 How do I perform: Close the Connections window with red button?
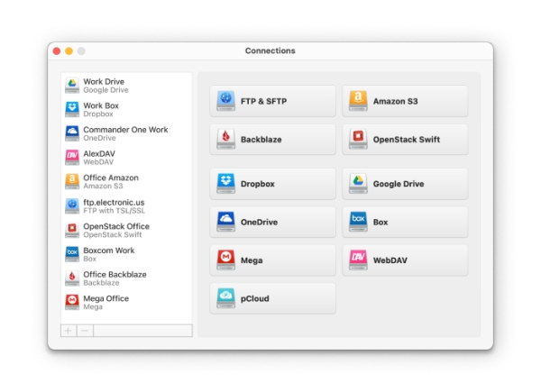click(57, 51)
